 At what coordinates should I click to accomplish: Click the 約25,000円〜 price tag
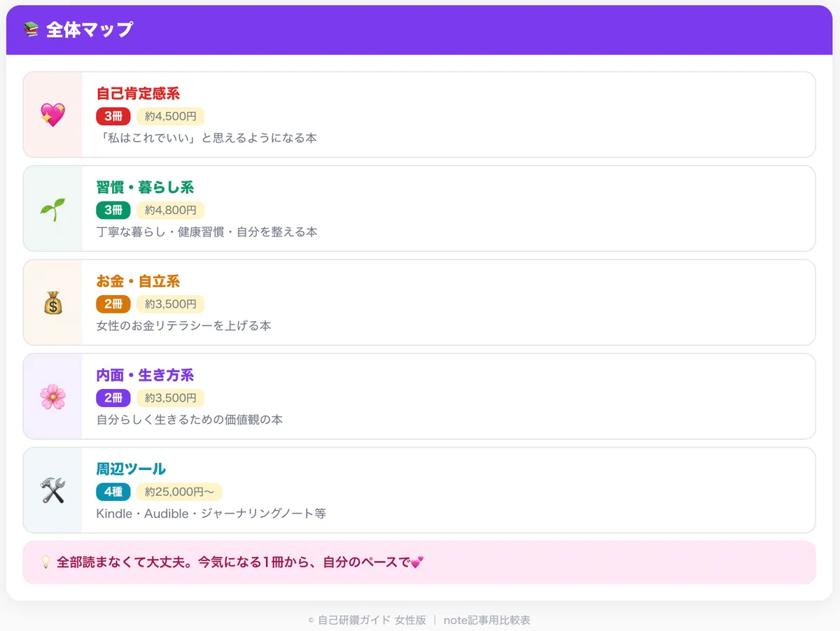tap(179, 492)
